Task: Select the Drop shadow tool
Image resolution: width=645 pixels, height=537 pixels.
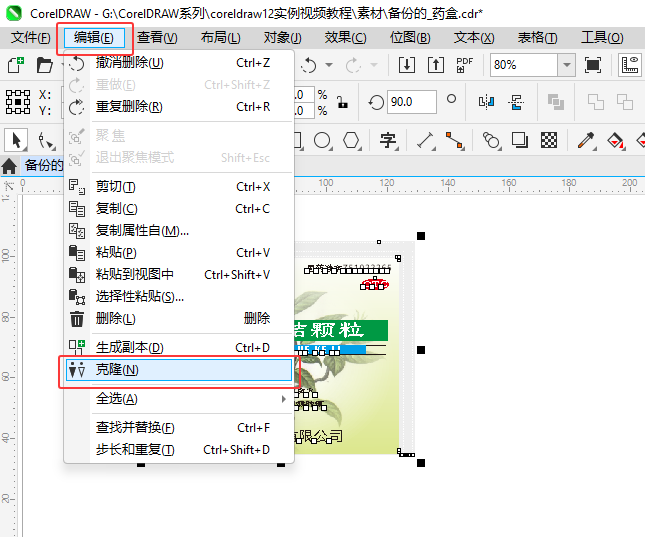Action: [520, 141]
